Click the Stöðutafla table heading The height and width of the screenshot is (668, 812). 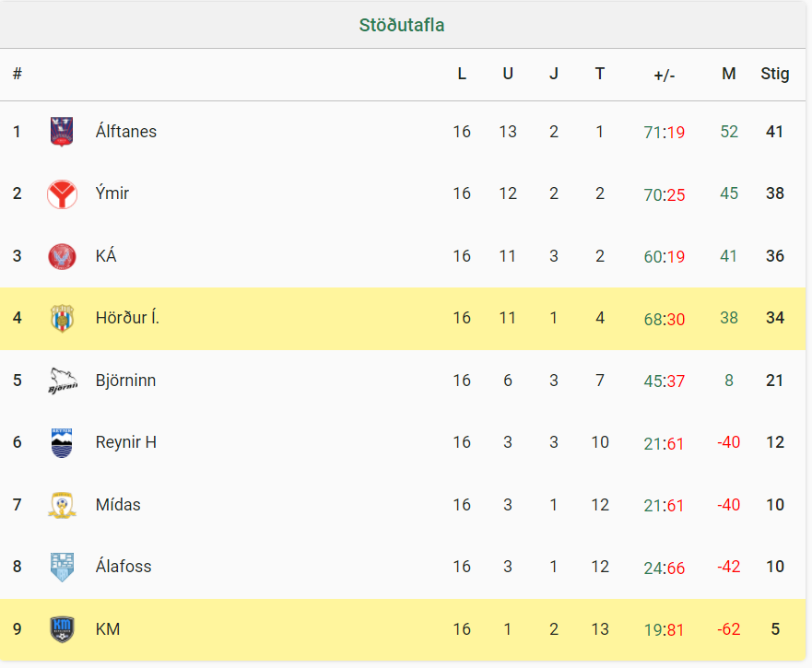click(402, 25)
